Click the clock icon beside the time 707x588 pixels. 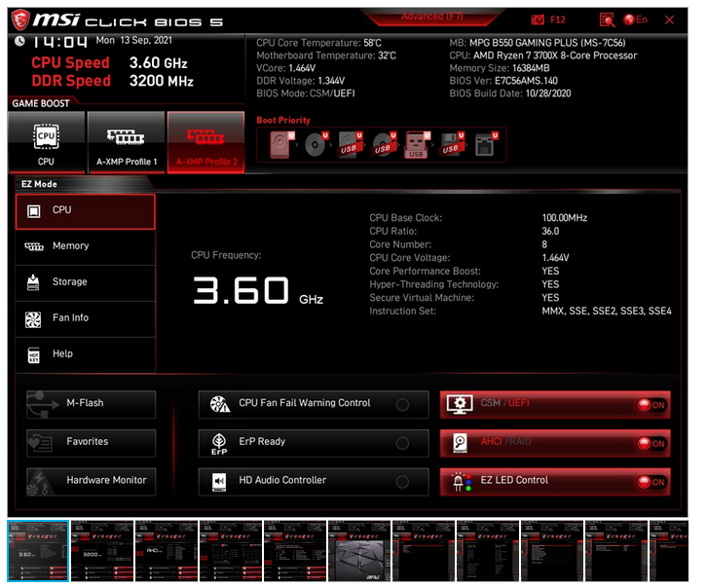tap(19, 42)
